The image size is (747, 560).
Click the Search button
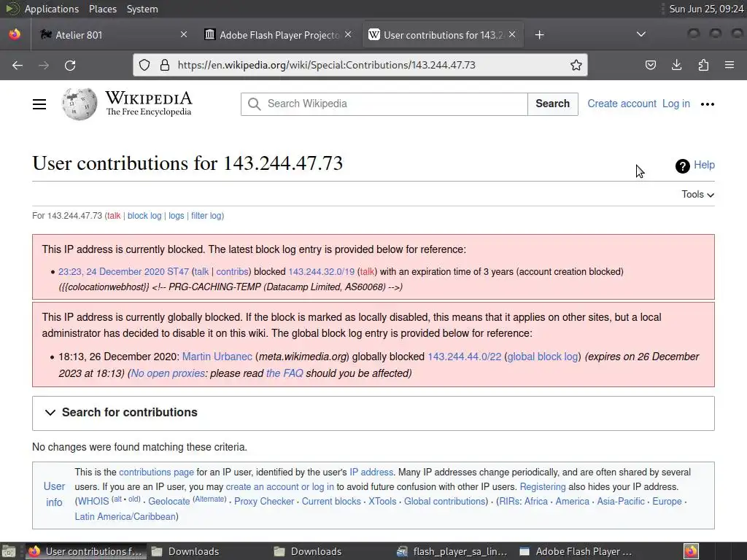point(553,104)
